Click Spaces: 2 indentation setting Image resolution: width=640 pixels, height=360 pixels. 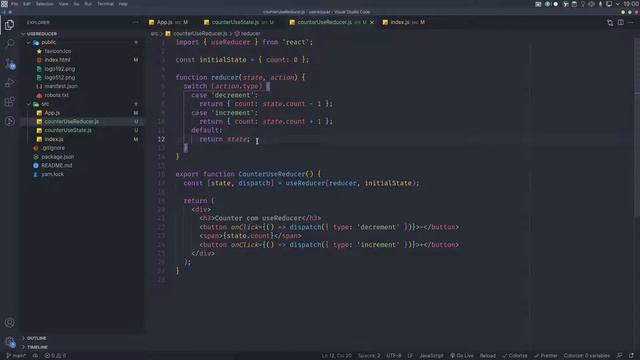click(369, 356)
